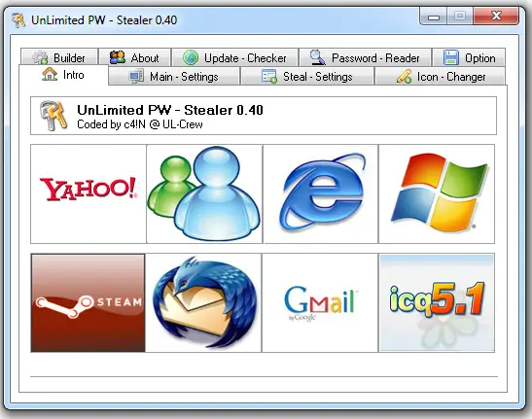Click the bold heading 'UnLimited PW - Stealer 0.40'
The width and height of the screenshot is (532, 419).
(x=170, y=110)
